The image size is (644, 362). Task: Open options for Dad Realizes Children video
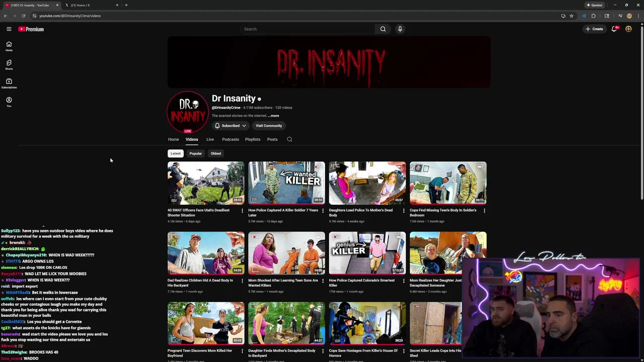pyautogui.click(x=242, y=281)
